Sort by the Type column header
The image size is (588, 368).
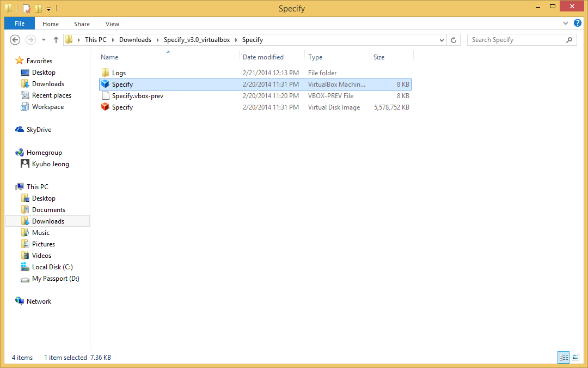[315, 57]
